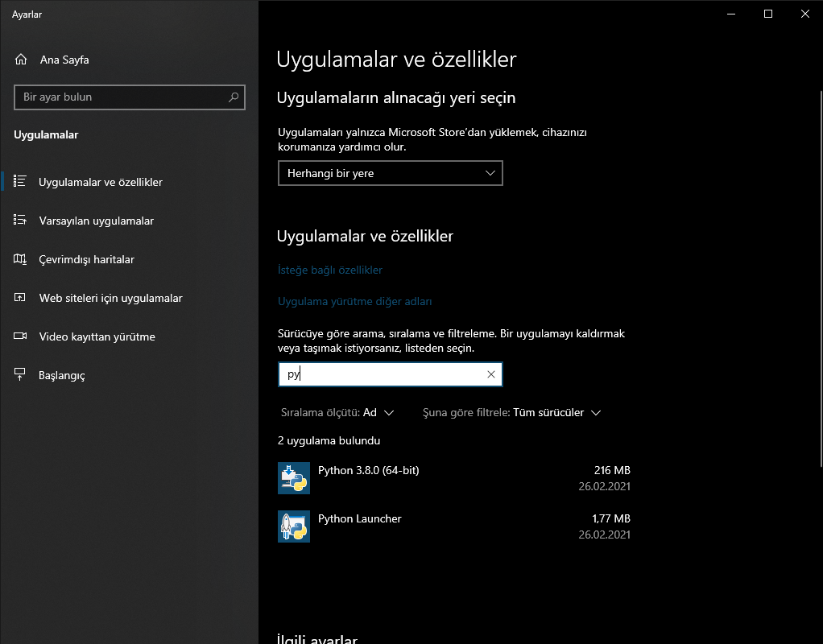This screenshot has width=823, height=644.
Task: Click the Çevrimdışı haritalar map icon
Action: pyautogui.click(x=20, y=258)
